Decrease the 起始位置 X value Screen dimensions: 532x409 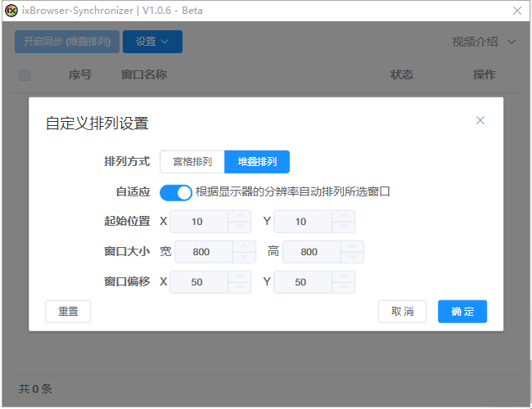pos(240,227)
